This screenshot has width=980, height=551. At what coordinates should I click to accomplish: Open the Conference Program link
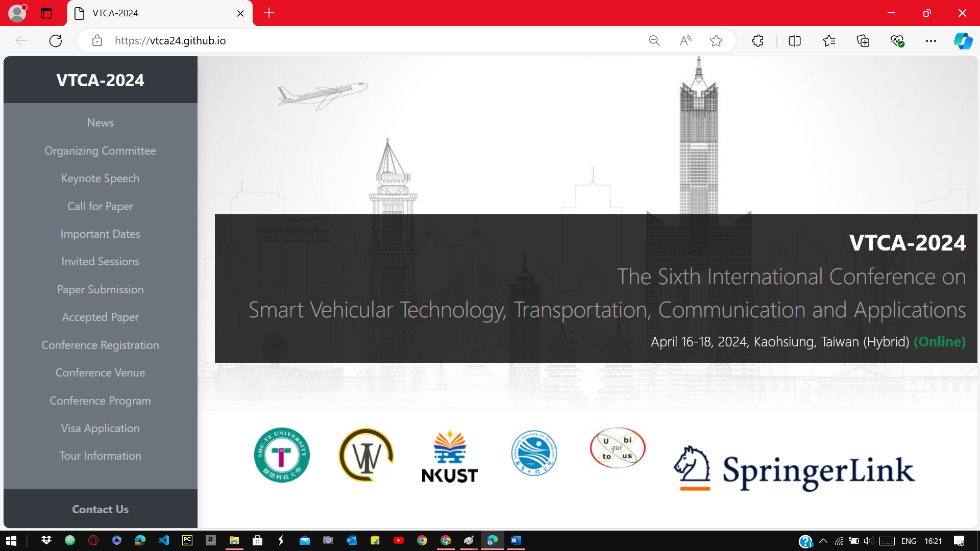tap(100, 401)
